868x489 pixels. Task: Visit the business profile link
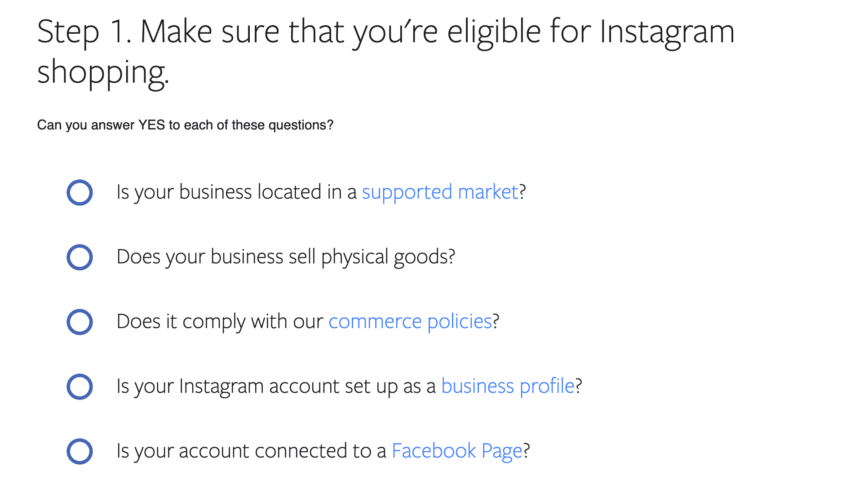point(508,387)
